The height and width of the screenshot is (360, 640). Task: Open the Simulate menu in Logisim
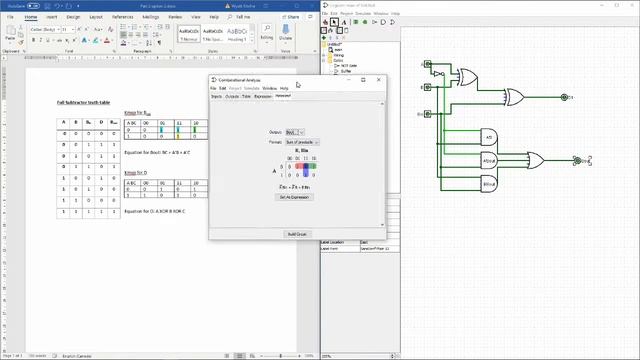pyautogui.click(x=363, y=13)
